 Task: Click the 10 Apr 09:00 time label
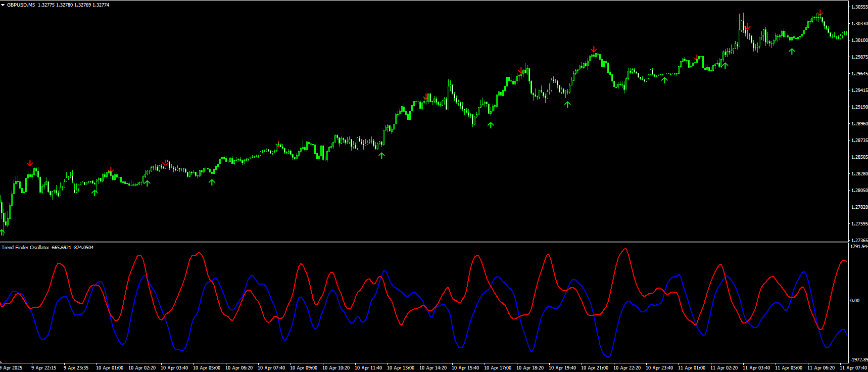(304, 368)
